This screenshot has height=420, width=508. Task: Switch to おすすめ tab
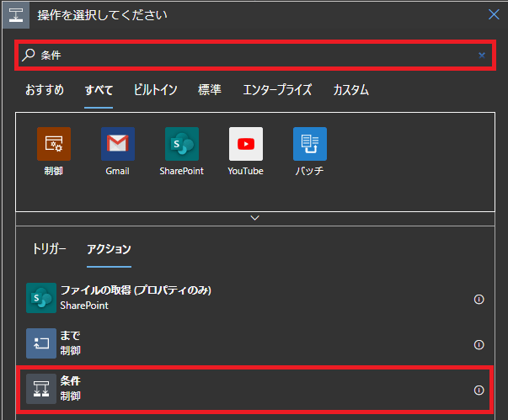[45, 89]
